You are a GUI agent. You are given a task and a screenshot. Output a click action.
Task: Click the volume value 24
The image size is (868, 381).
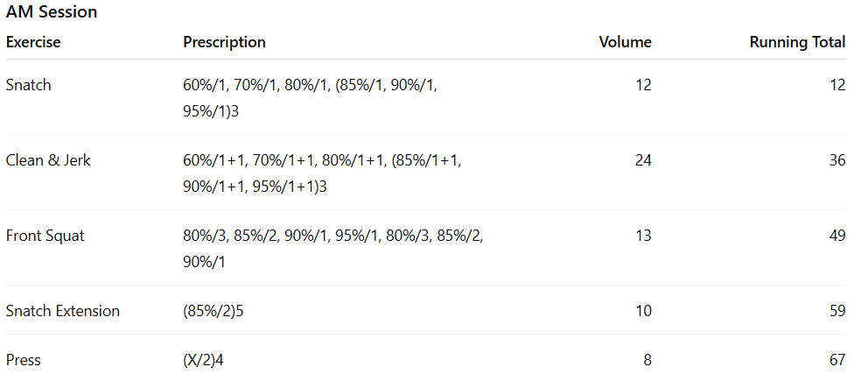click(x=643, y=160)
